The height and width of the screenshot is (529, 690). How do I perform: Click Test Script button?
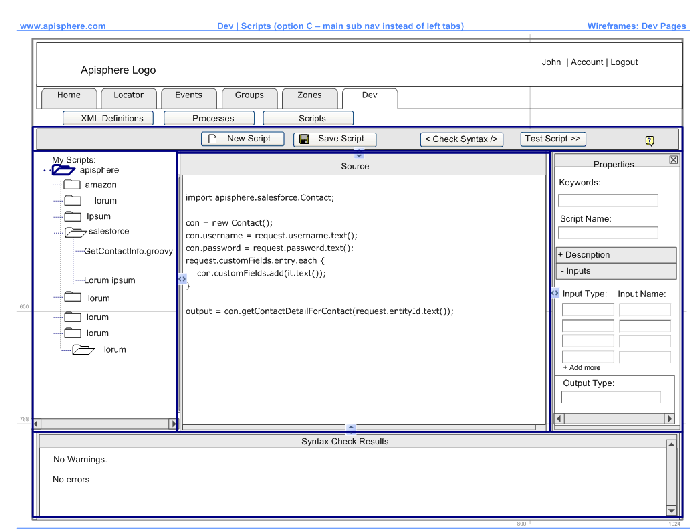[553, 139]
